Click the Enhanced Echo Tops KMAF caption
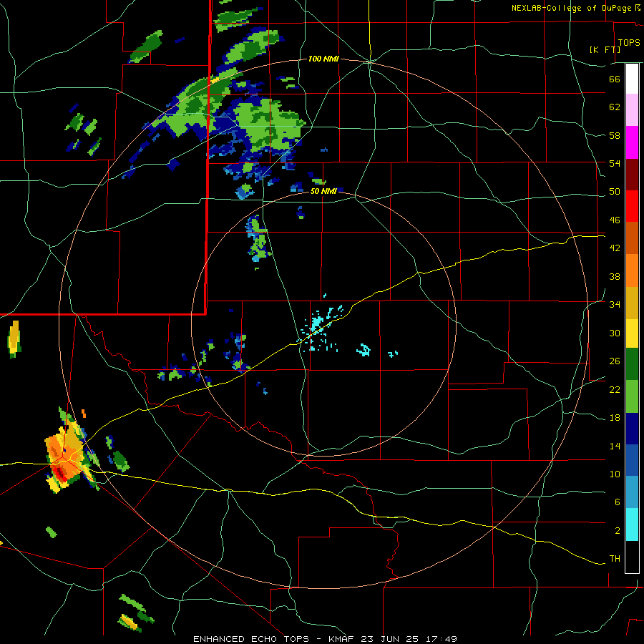 click(x=325, y=639)
